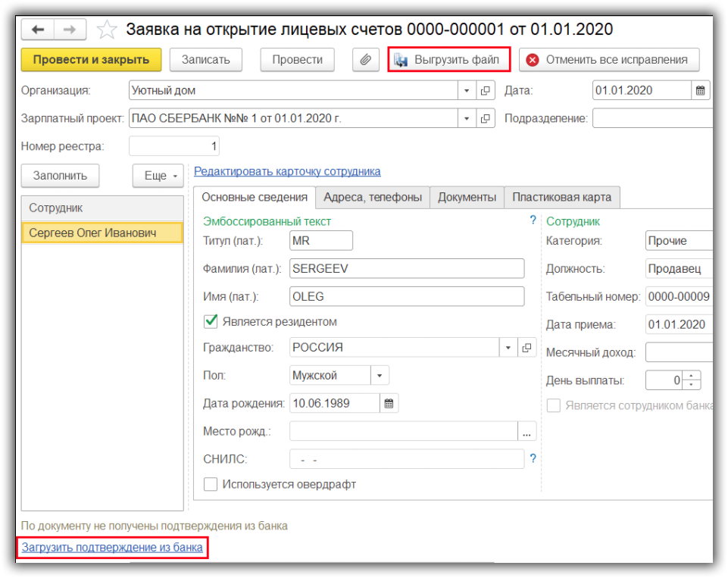Click Загрузить подтверждение из банка link
Viewport: 728px width, 578px height.
112,547
